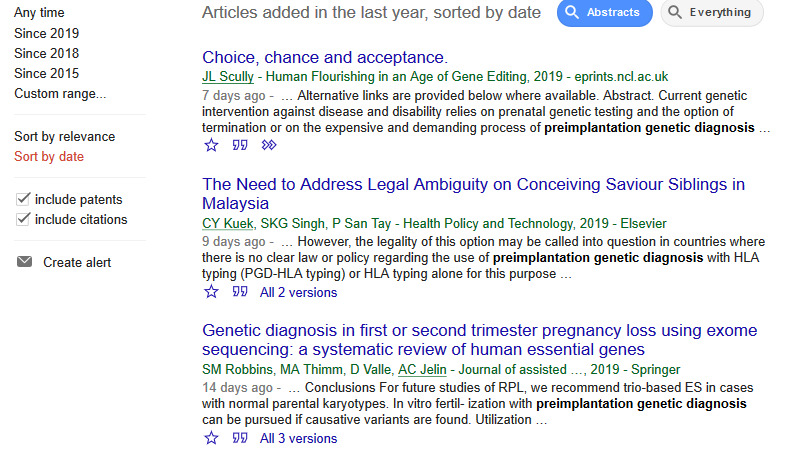
Task: Uncheck the 'include citations' checkbox
Action: pos(24,219)
